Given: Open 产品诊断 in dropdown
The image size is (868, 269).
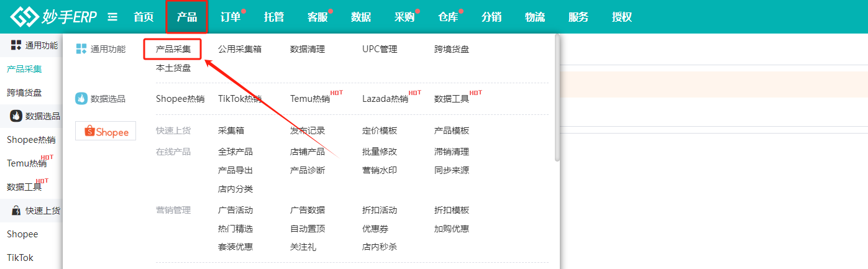Looking at the screenshot, I should (x=308, y=170).
